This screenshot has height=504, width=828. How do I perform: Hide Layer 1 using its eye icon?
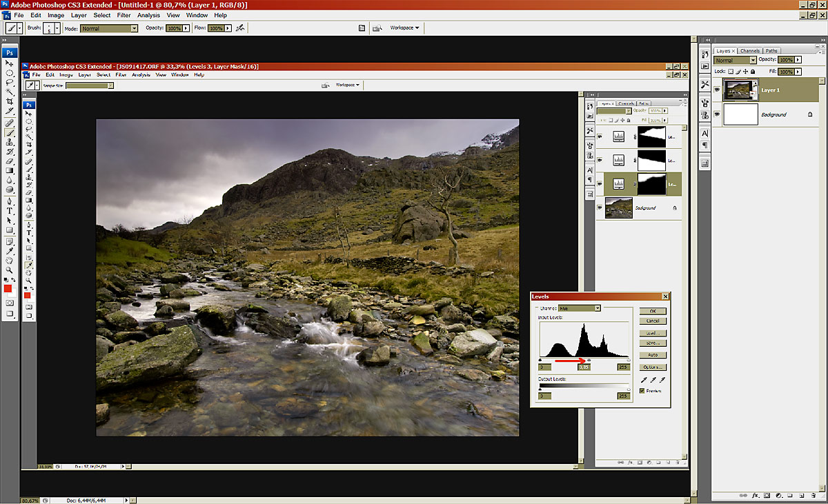[x=718, y=89]
